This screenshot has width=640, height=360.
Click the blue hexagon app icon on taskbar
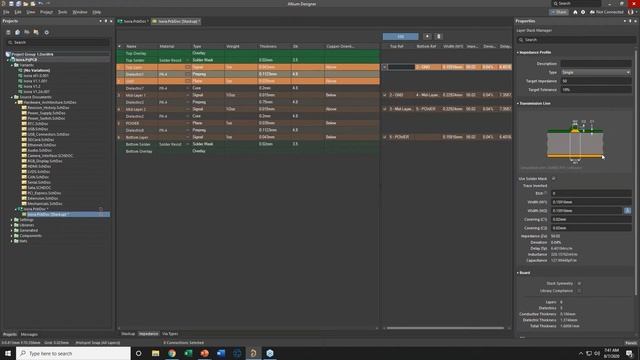click(270, 353)
